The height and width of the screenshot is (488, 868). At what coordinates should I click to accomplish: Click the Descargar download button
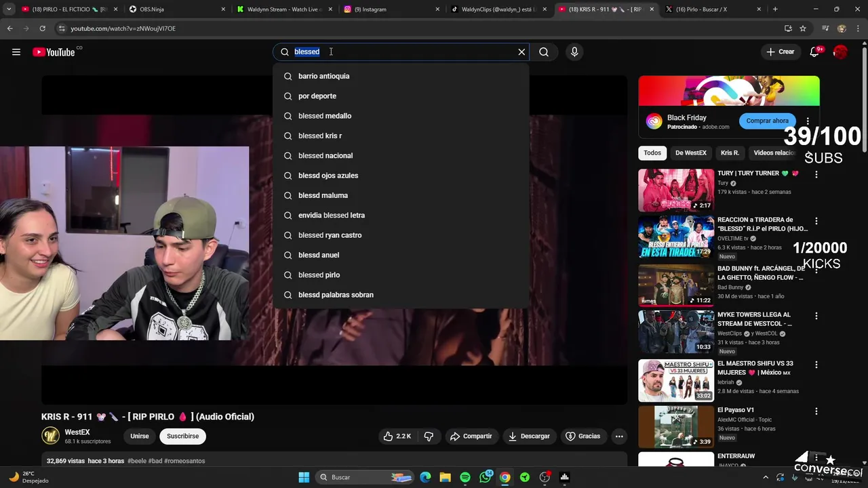(529, 436)
